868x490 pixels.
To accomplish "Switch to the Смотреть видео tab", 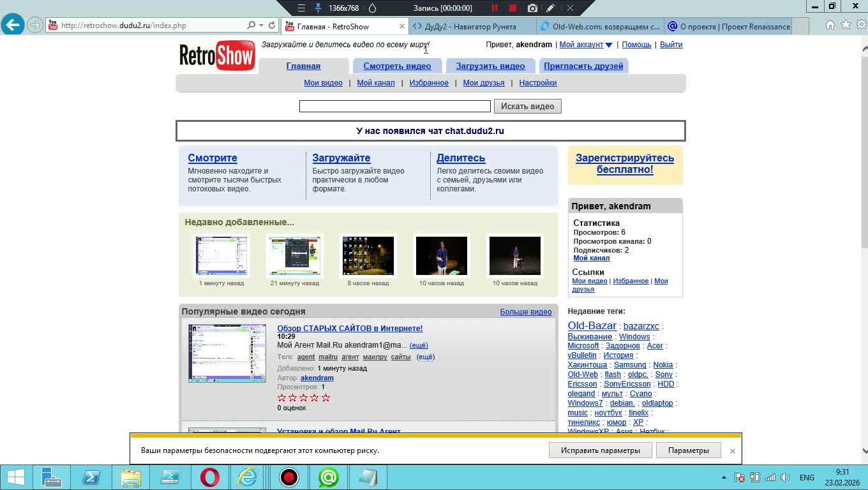I will click(x=397, y=66).
